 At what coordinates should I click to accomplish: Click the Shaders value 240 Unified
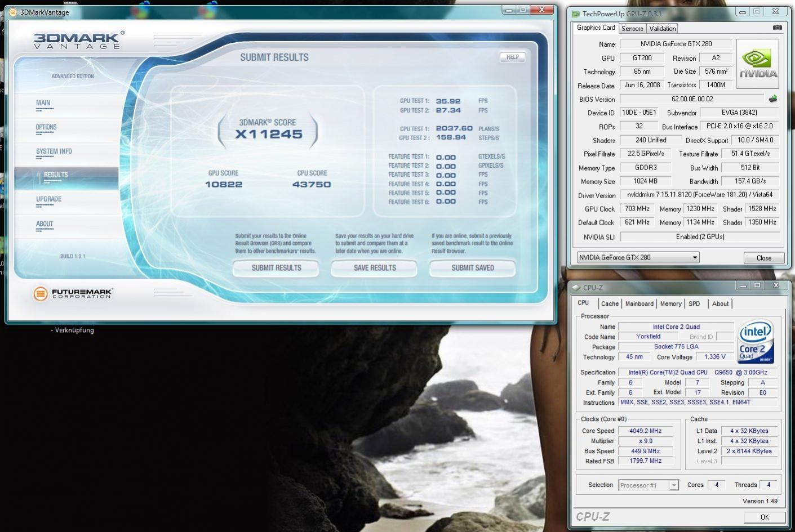(651, 140)
